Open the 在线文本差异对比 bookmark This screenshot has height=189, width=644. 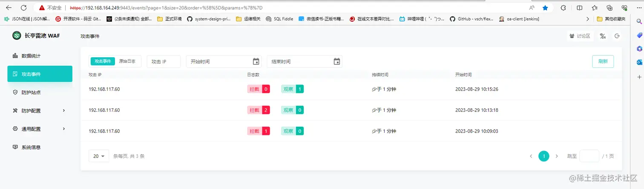click(372, 19)
